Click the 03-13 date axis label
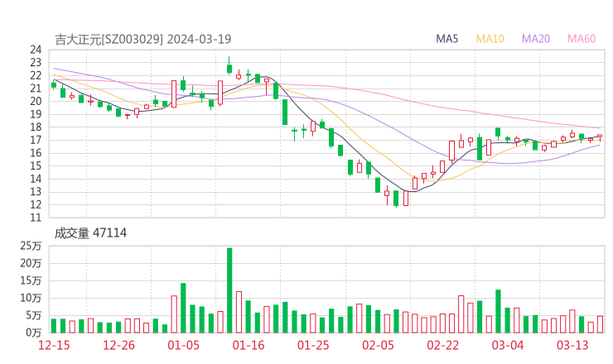 pyautogui.click(x=572, y=345)
